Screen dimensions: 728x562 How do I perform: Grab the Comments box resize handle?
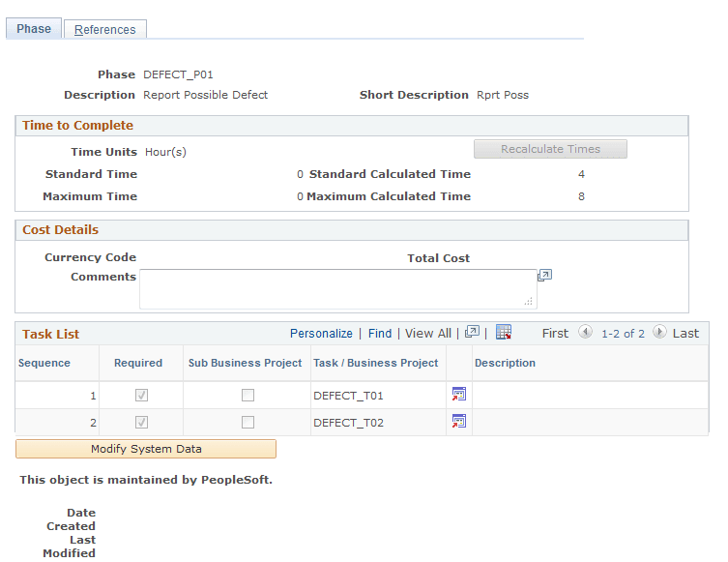click(529, 302)
